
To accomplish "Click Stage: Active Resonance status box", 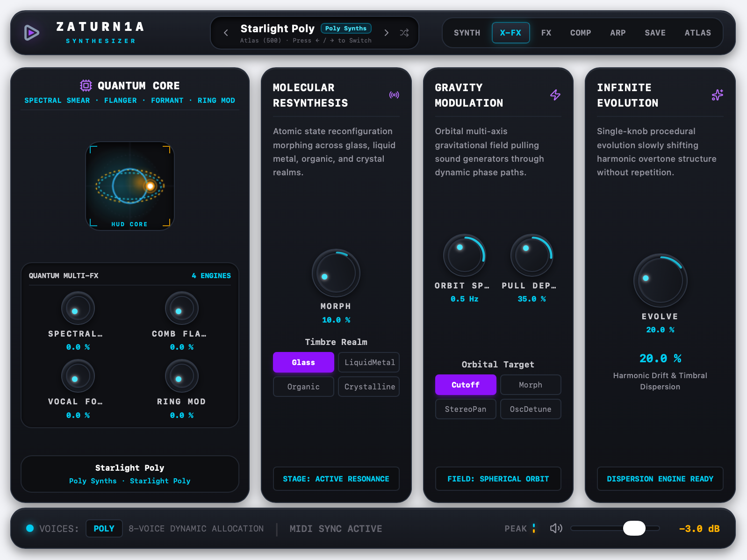I will point(336,479).
